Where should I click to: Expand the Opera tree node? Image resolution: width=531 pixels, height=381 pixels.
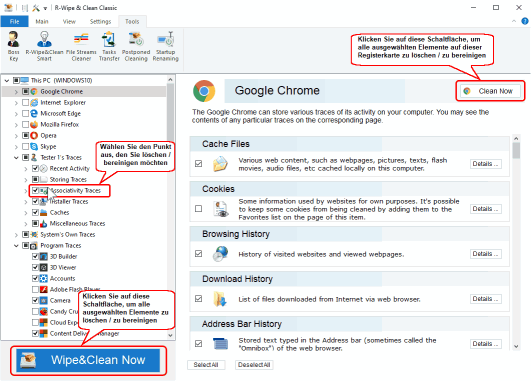(x=16, y=135)
